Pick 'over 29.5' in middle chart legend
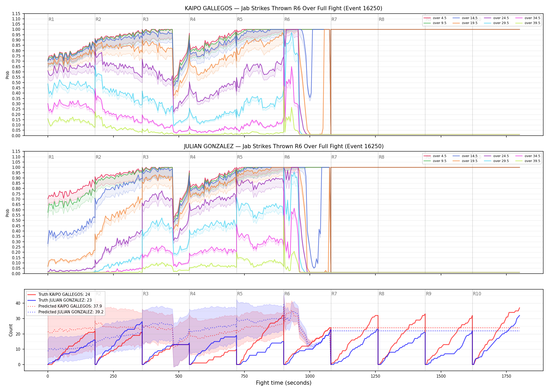The image size is (549, 392). click(x=496, y=161)
